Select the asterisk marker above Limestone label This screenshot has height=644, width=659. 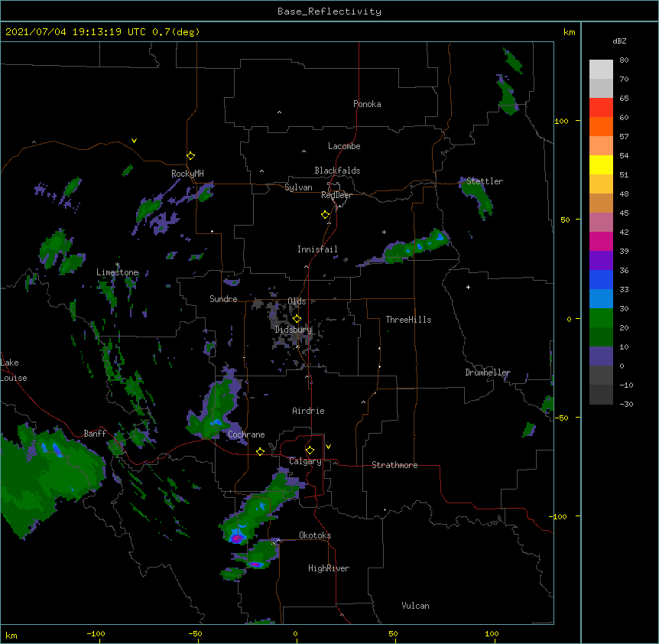118,265
